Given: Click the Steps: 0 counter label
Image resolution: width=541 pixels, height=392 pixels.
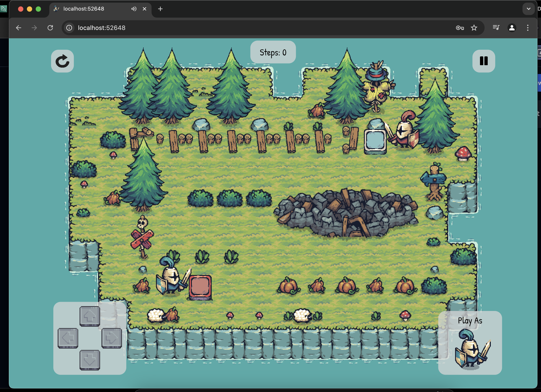Looking at the screenshot, I should pos(273,52).
